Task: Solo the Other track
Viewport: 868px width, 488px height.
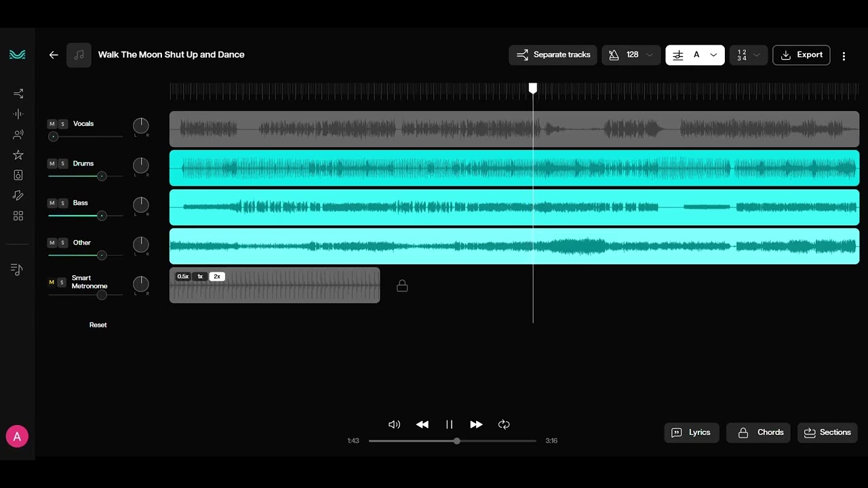Action: click(63, 243)
